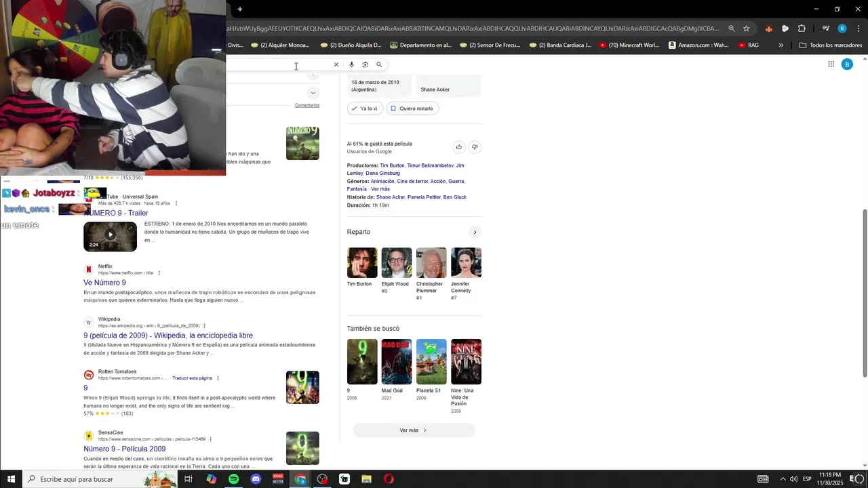Open more options for the Wikipedia result
868x488 pixels.
coord(204,325)
